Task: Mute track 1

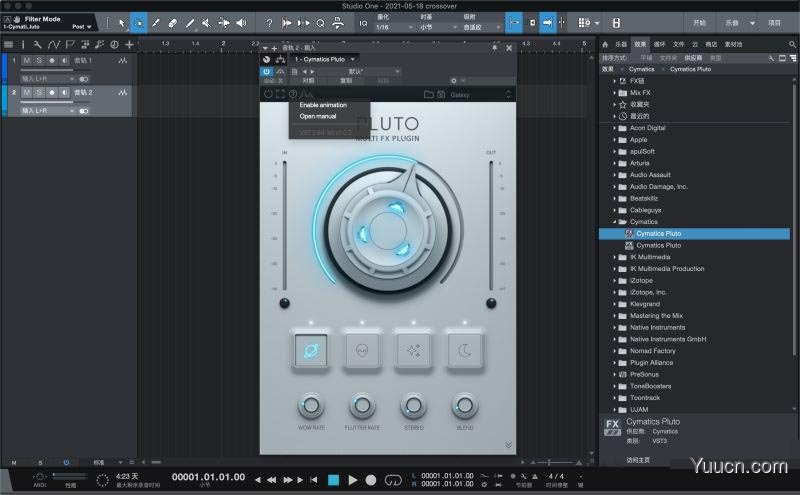Action: [27, 60]
